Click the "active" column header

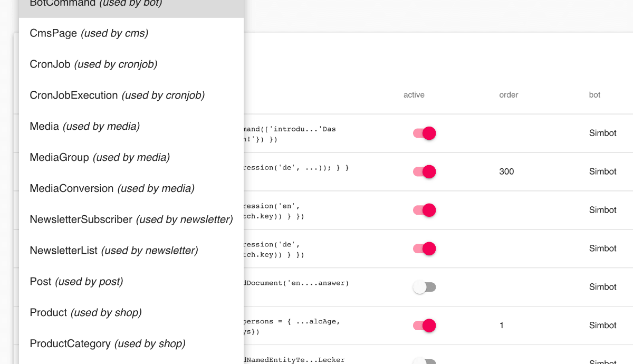click(x=414, y=95)
